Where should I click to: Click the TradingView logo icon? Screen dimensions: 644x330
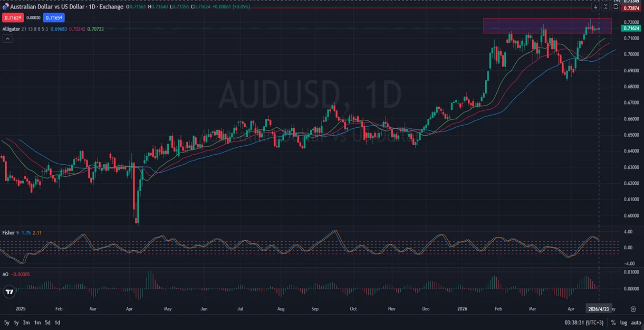point(9,291)
